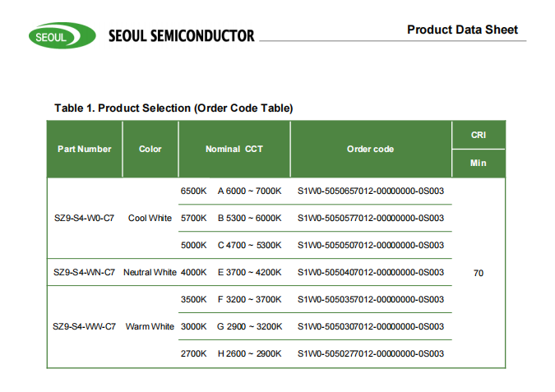Select part number SZ9-S4-W0-C7
The image size is (555, 392).
tap(84, 218)
